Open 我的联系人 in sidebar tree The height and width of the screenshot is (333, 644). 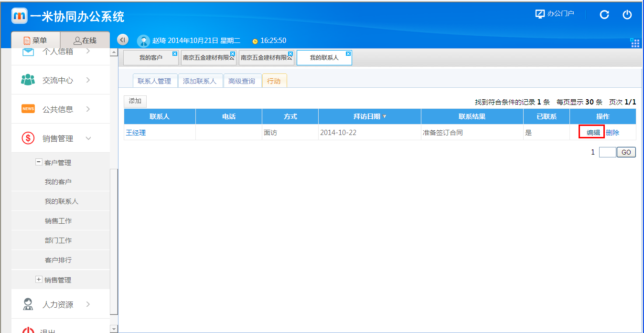[62, 201]
